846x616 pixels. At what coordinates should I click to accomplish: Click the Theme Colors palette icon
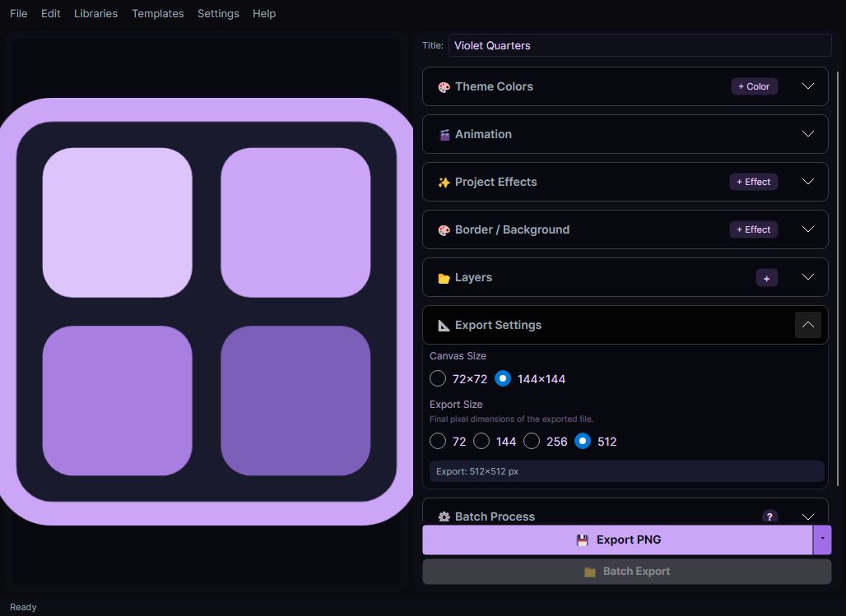(x=444, y=87)
